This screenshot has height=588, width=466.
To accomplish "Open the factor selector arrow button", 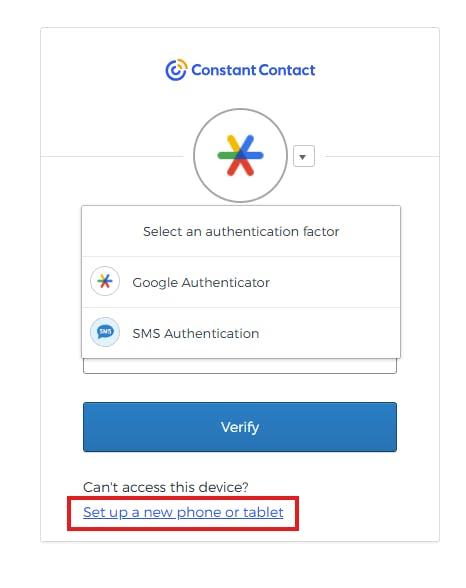I will [x=304, y=156].
